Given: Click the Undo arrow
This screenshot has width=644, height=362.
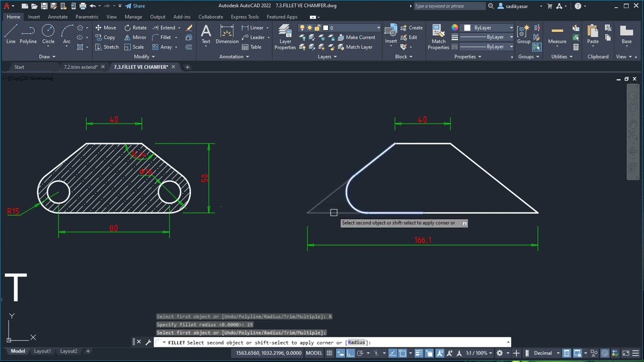Looking at the screenshot, I should coord(93,6).
